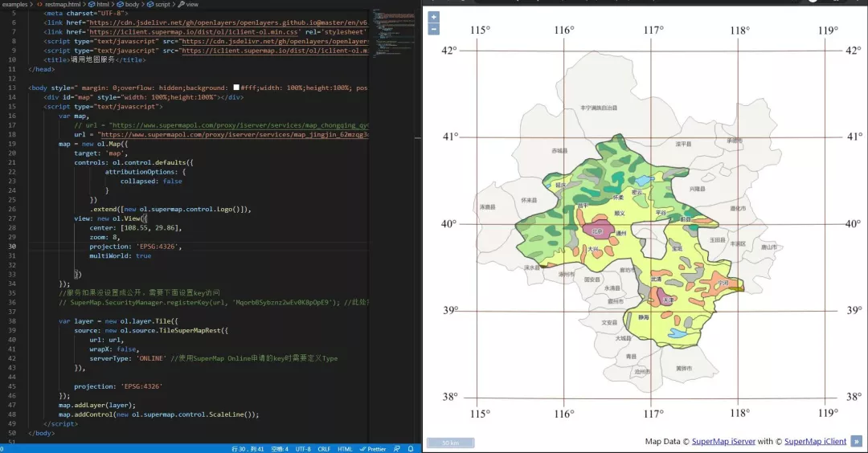868x453 pixels.
Task: Select the view breadcrumb segment
Action: [188, 4]
